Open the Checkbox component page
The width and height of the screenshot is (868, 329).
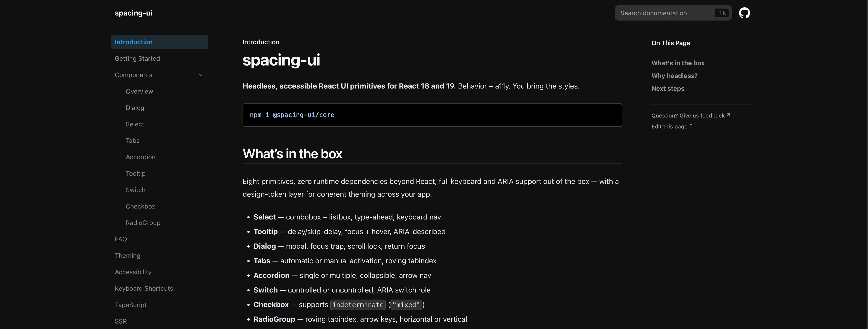pyautogui.click(x=140, y=206)
